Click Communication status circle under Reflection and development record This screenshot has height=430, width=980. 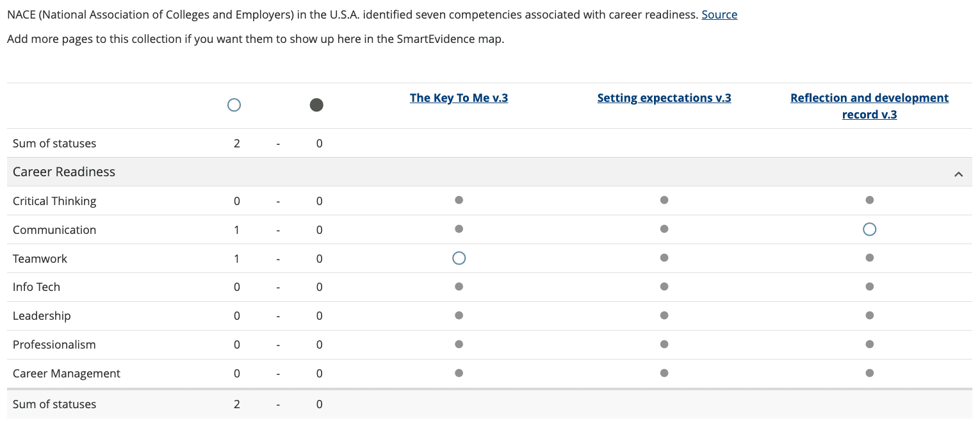coord(869,229)
